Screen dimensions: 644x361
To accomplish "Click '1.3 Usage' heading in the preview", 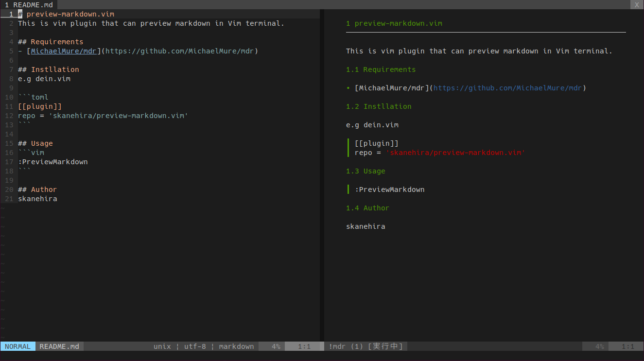I will 366,171.
